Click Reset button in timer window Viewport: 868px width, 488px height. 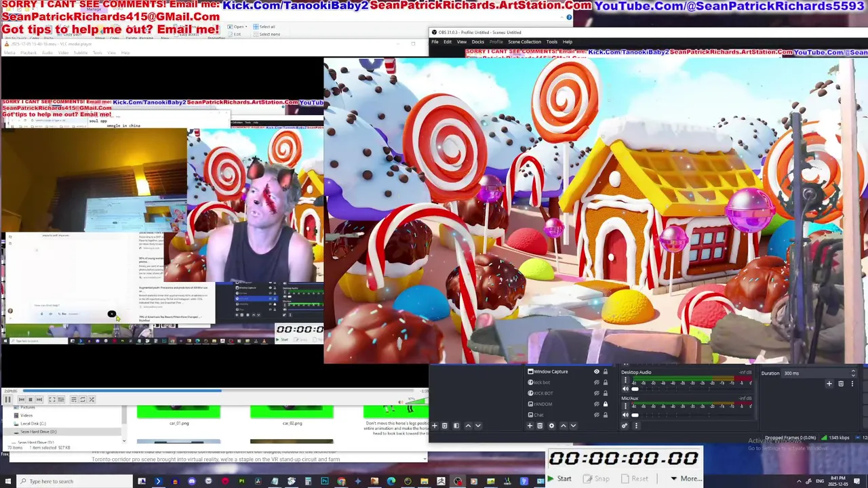click(635, 479)
